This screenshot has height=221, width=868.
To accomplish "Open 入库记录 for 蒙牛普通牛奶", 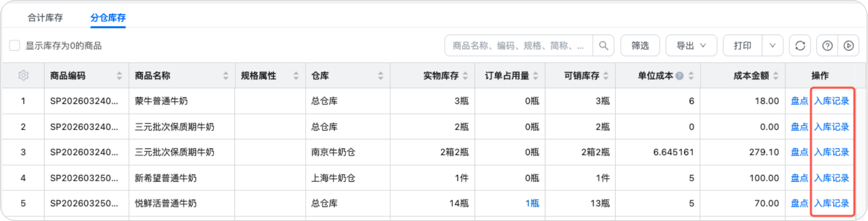I will click(831, 101).
